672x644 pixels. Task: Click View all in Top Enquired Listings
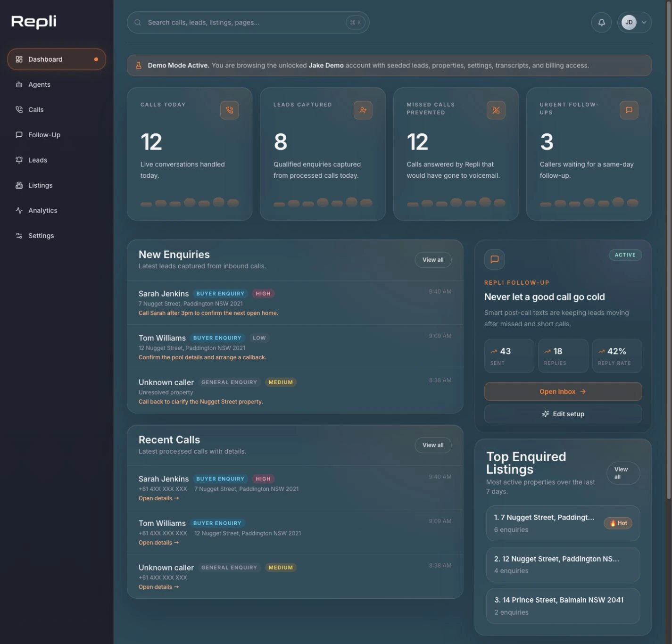pos(623,473)
